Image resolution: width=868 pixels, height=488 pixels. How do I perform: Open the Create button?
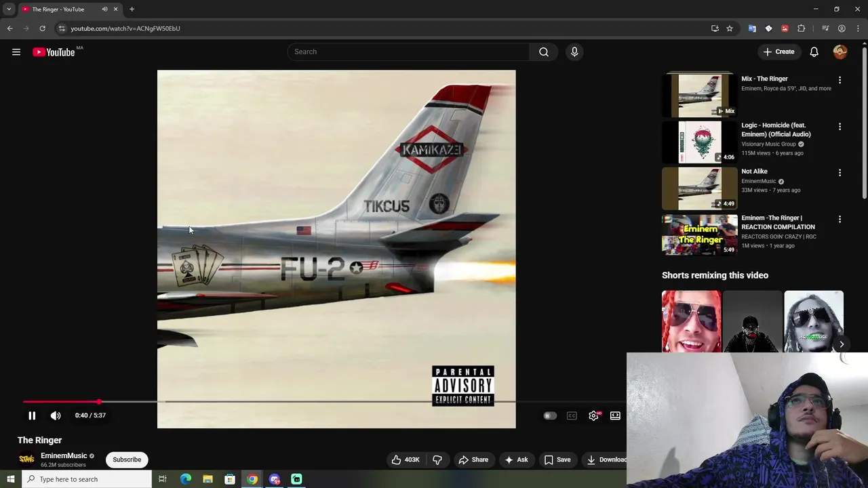point(778,52)
